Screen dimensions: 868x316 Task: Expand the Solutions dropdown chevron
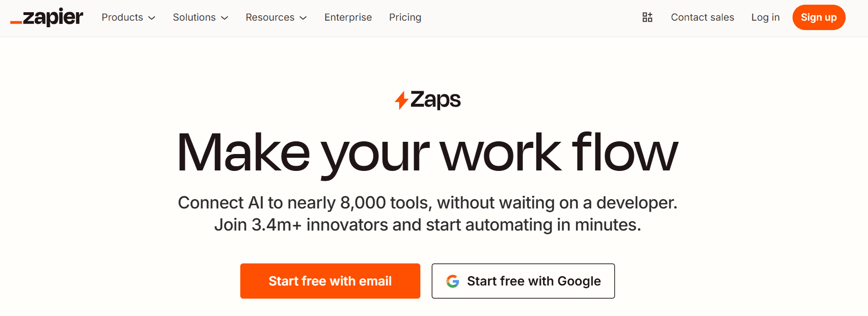click(x=225, y=18)
